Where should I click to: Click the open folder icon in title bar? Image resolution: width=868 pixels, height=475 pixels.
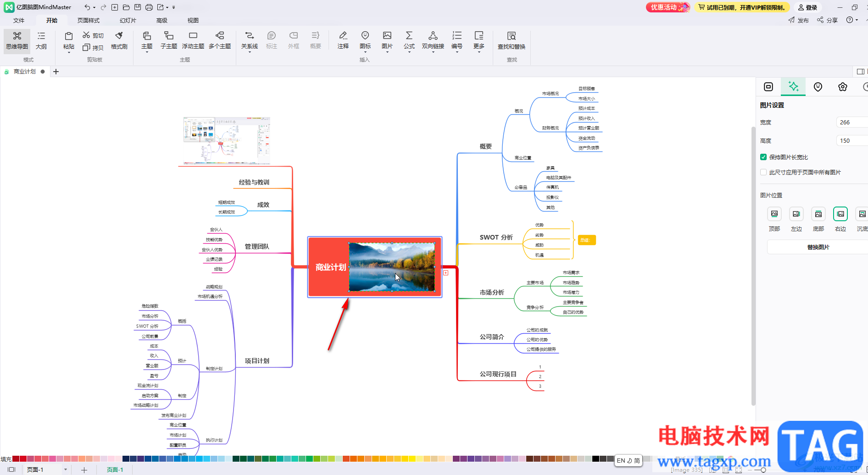[126, 7]
